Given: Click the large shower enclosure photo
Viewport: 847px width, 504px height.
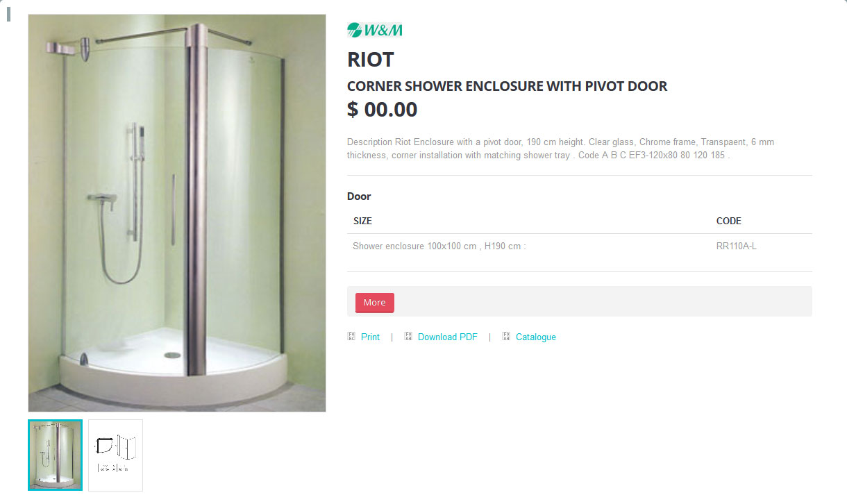Looking at the screenshot, I should tap(177, 213).
